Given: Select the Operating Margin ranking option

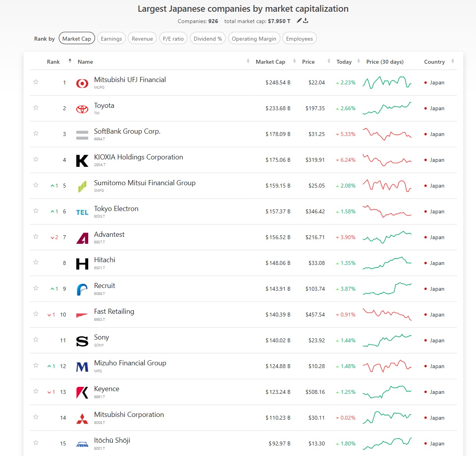Looking at the screenshot, I should (x=254, y=38).
